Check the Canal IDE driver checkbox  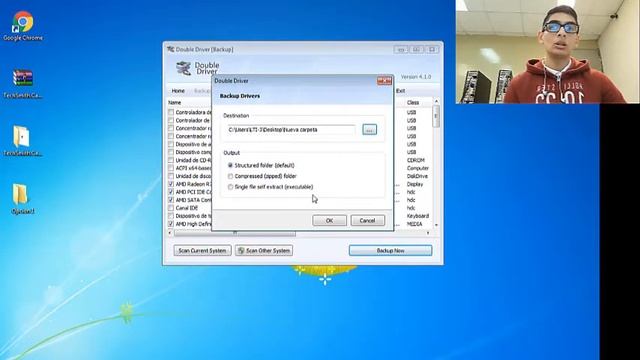point(171,208)
